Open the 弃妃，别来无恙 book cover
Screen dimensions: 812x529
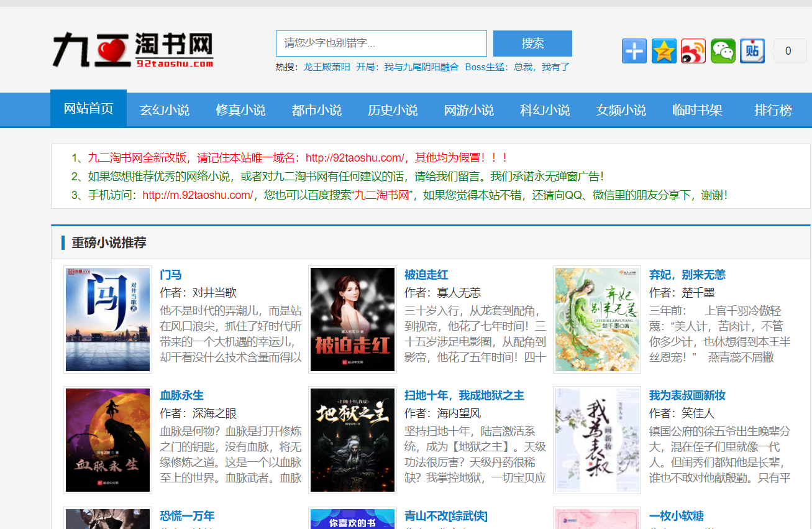597,320
